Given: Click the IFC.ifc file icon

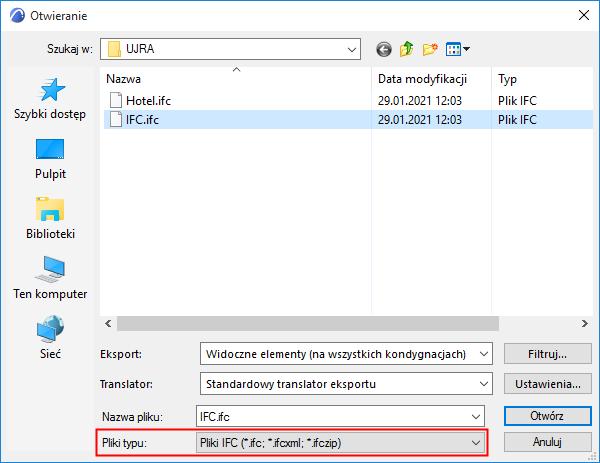Looking at the screenshot, I should pyautogui.click(x=116, y=119).
